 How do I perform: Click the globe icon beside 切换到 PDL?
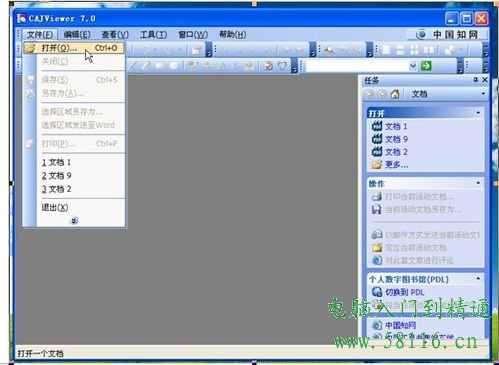377,292
